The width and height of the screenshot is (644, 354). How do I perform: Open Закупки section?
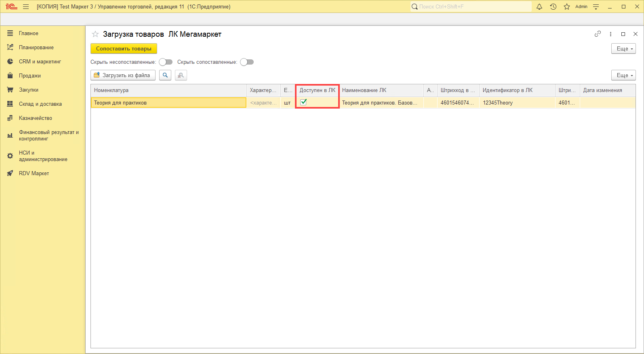pyautogui.click(x=29, y=90)
